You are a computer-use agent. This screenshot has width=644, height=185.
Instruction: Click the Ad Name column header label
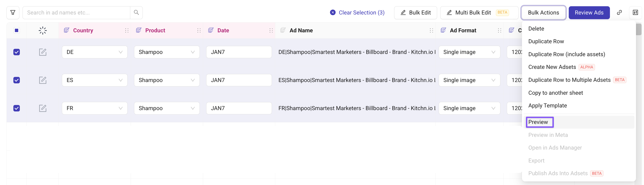(301, 30)
